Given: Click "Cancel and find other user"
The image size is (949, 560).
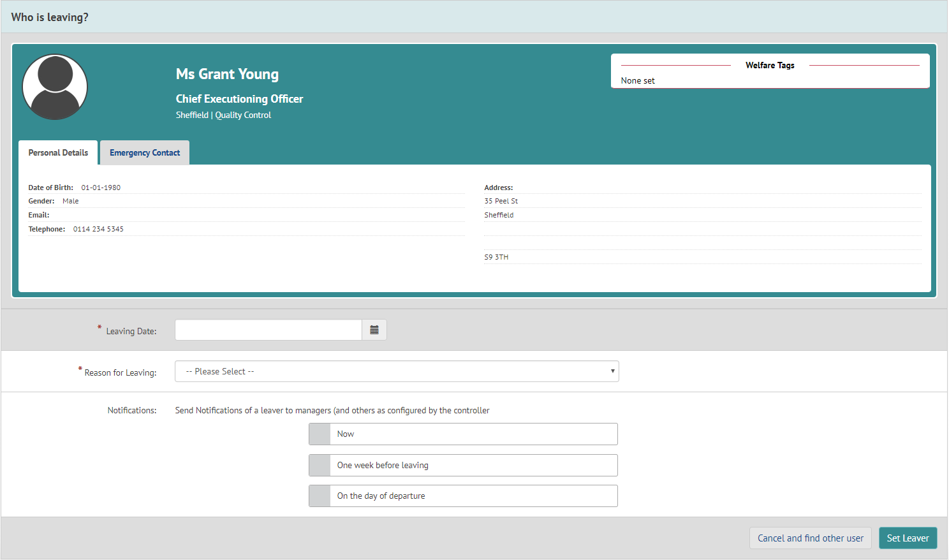Looking at the screenshot, I should 810,538.
